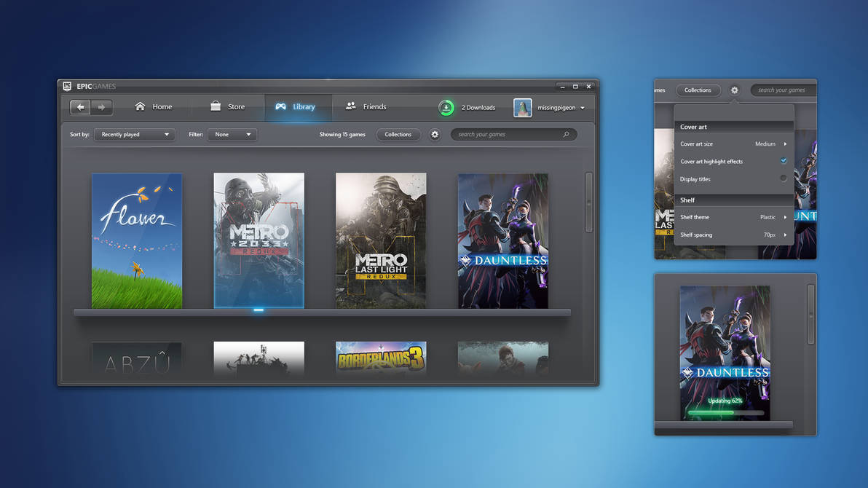Select the Borderlands 3 cover
This screenshot has height=488, width=868.
[381, 359]
